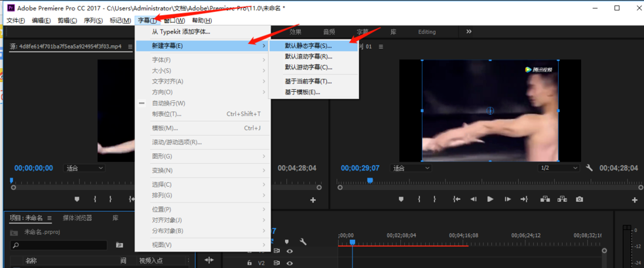Click the Lift button in Program monitor

pos(544,199)
